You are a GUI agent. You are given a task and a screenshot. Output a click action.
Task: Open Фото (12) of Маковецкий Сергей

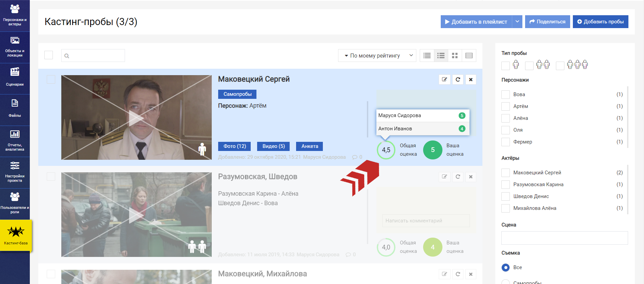[x=234, y=146]
